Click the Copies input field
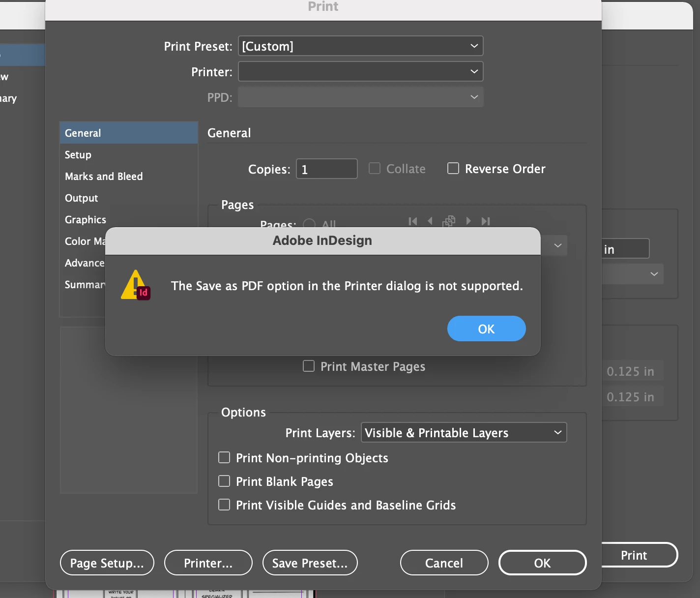The image size is (700, 598). pos(327,169)
